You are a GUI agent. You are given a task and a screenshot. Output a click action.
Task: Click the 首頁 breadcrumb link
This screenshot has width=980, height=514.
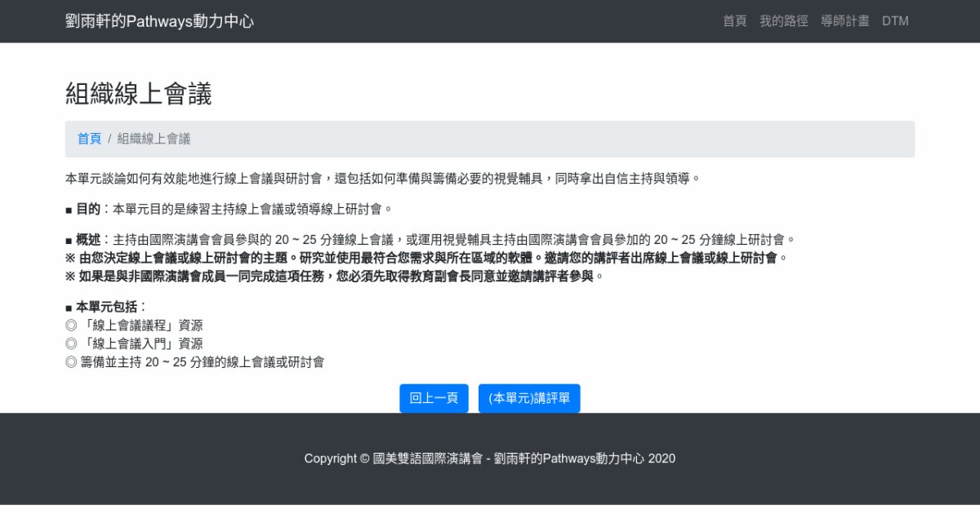[89, 139]
